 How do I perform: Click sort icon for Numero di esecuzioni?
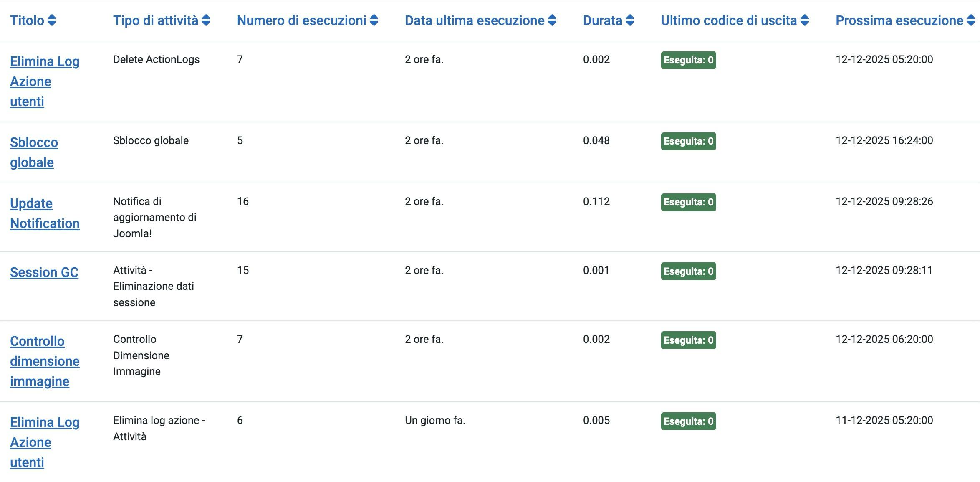pos(374,20)
